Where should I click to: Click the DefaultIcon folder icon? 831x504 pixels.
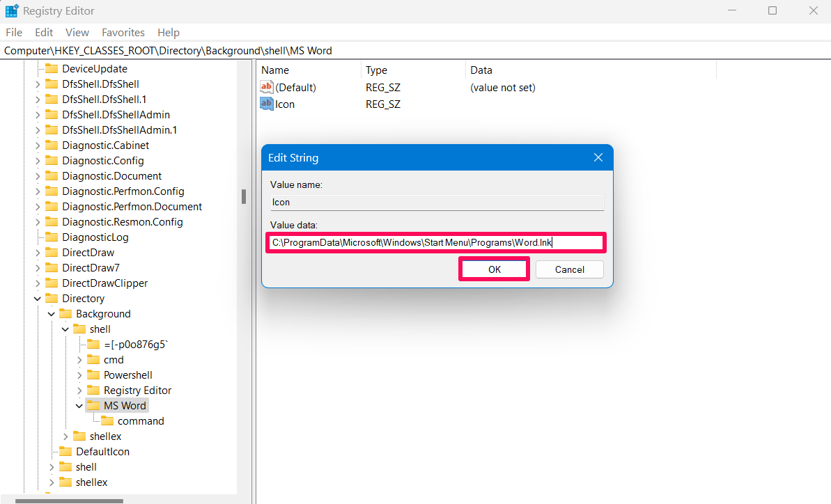pyautogui.click(x=65, y=452)
